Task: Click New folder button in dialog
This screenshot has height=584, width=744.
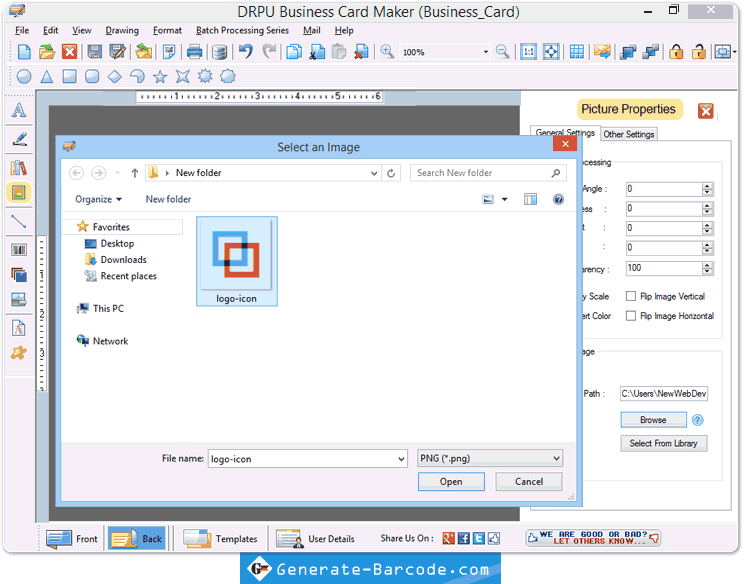Action: click(168, 199)
